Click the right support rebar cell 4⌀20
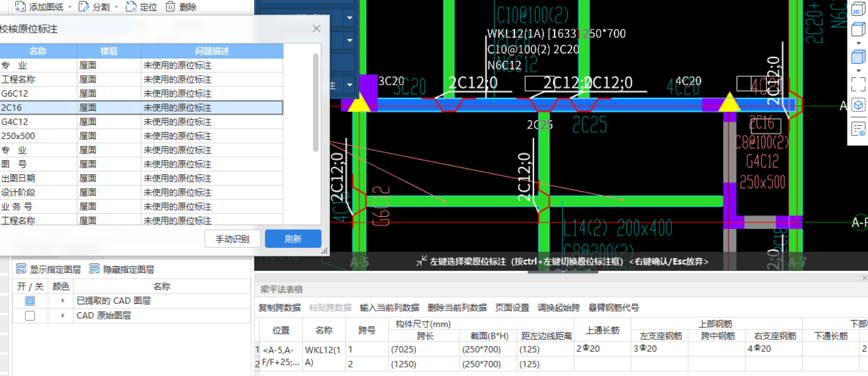 click(x=773, y=349)
